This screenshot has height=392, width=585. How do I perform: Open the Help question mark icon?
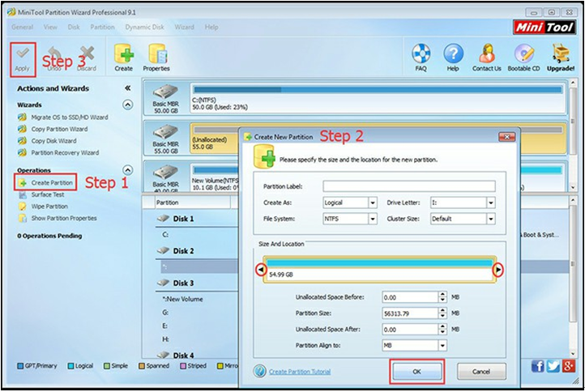pyautogui.click(x=453, y=53)
